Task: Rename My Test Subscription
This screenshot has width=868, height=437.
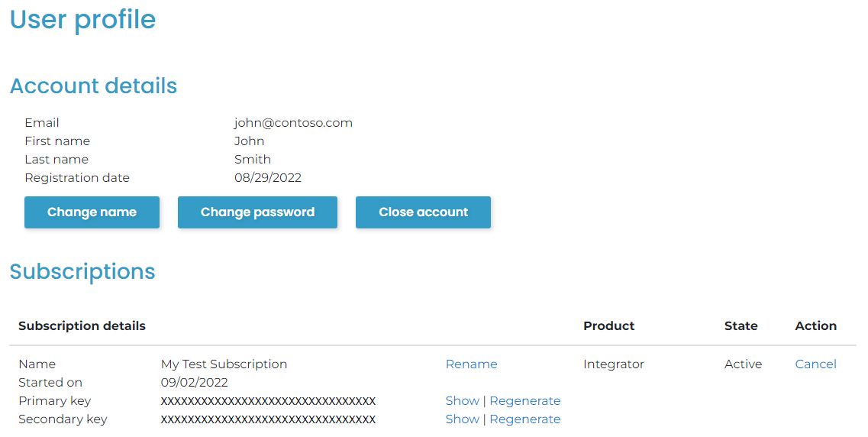Action: pos(471,364)
